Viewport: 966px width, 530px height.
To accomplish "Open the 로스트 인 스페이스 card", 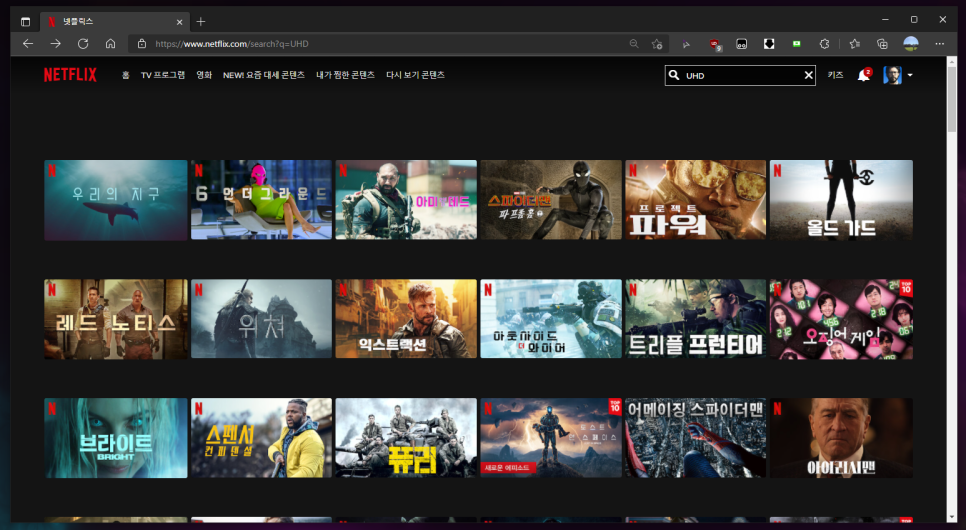I will pos(551,438).
